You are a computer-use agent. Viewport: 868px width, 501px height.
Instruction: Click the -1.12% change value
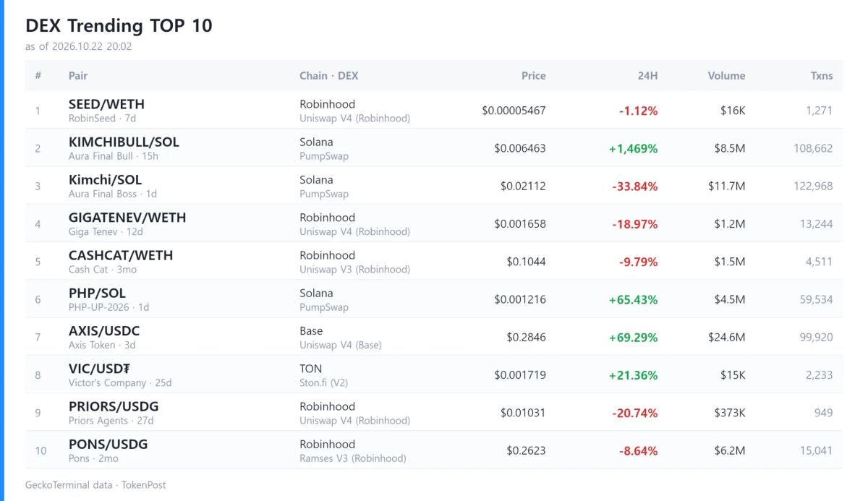(x=638, y=111)
